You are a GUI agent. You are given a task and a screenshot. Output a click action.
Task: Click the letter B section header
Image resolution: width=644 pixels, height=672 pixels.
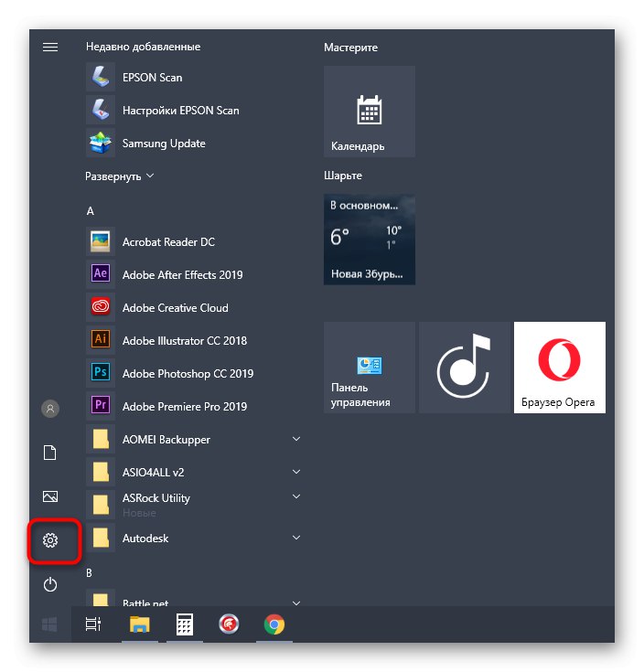[x=89, y=573]
